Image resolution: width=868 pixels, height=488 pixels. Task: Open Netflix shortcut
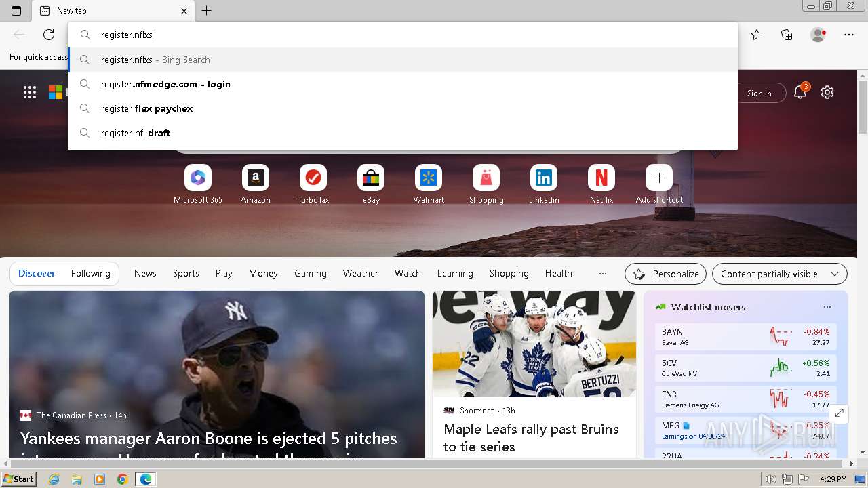coord(601,184)
